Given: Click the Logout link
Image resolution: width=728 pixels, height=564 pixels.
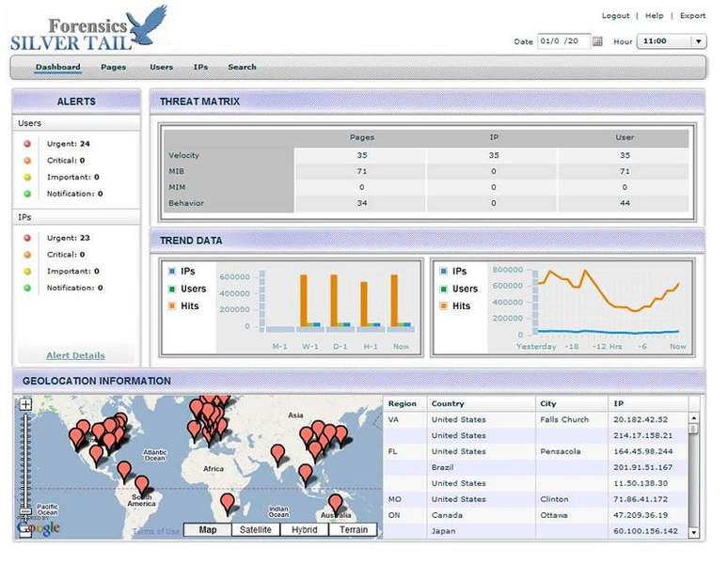Looking at the screenshot, I should point(616,16).
